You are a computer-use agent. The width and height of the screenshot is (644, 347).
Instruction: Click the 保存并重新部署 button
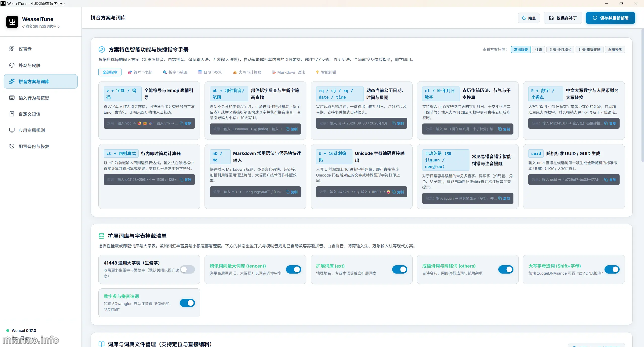click(611, 18)
